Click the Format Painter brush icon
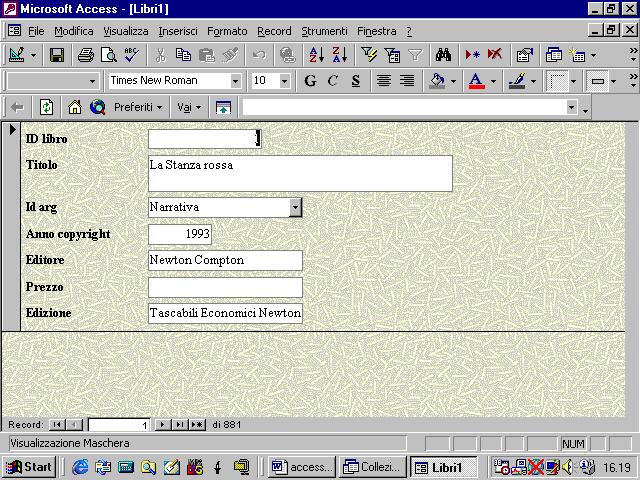Viewport: 640px width, 480px height. 230,55
